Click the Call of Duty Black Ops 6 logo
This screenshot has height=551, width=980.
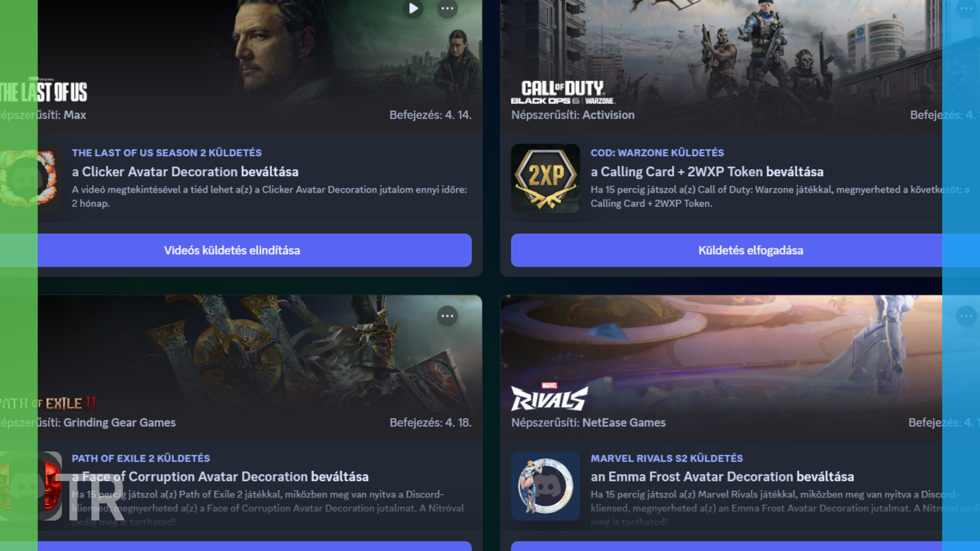(x=563, y=92)
